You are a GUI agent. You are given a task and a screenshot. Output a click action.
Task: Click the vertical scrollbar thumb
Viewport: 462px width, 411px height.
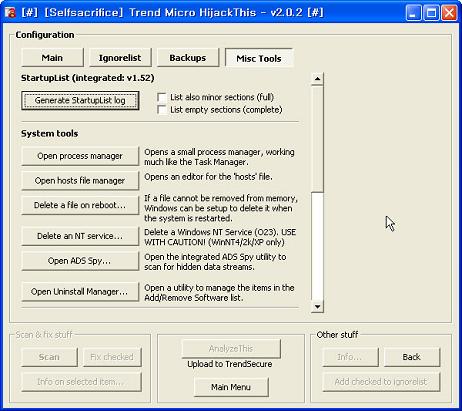coord(317,139)
